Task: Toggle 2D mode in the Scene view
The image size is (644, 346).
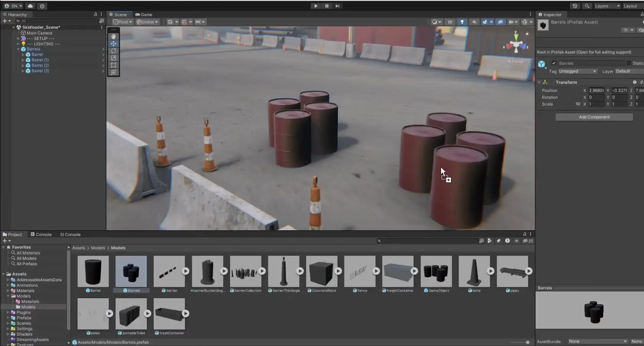Action: (x=450, y=22)
